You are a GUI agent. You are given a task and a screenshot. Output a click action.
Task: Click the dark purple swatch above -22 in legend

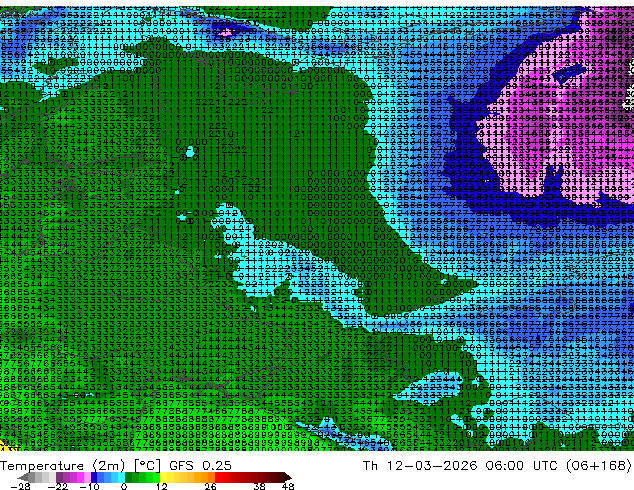click(x=59, y=477)
